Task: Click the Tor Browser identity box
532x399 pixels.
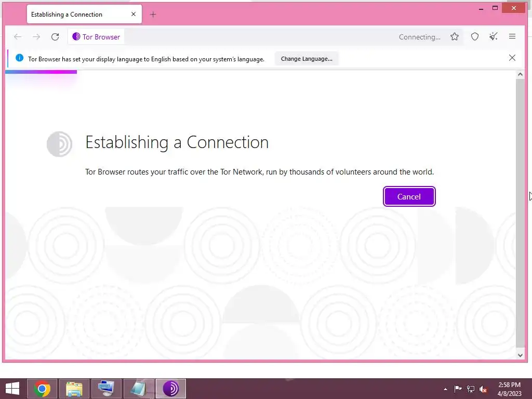Action: click(96, 37)
